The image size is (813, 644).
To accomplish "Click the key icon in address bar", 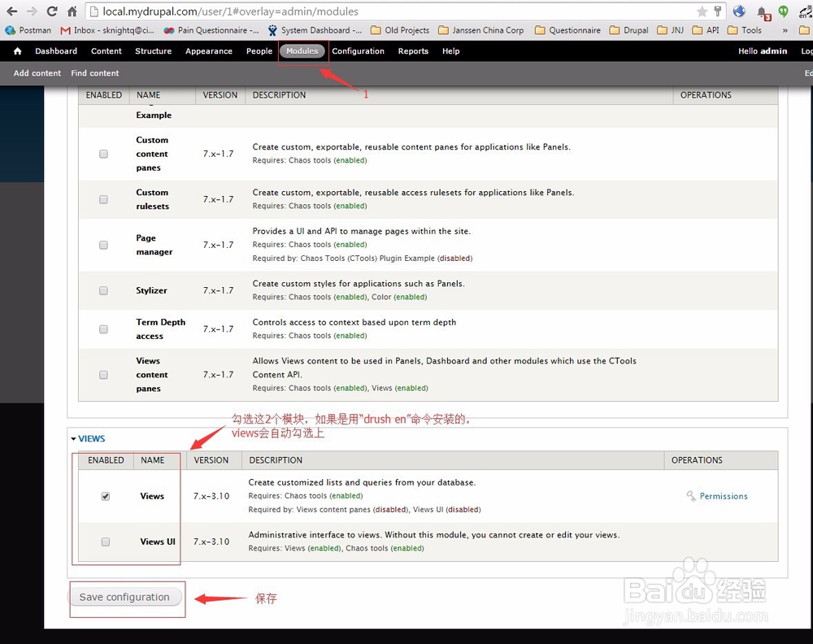I will pos(718,11).
